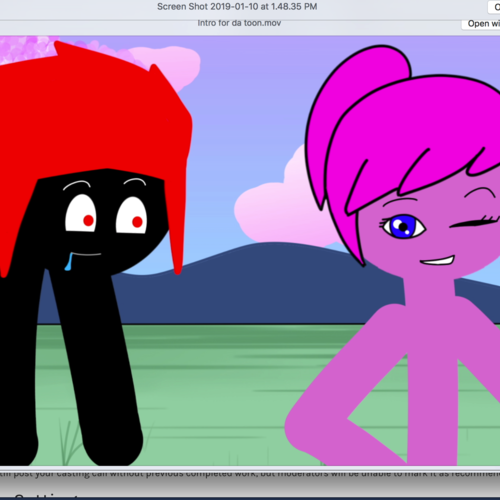Viewport: 500px width, 500px height.
Task: Click the "Intro for da toon.mov" title text
Action: tap(239, 23)
